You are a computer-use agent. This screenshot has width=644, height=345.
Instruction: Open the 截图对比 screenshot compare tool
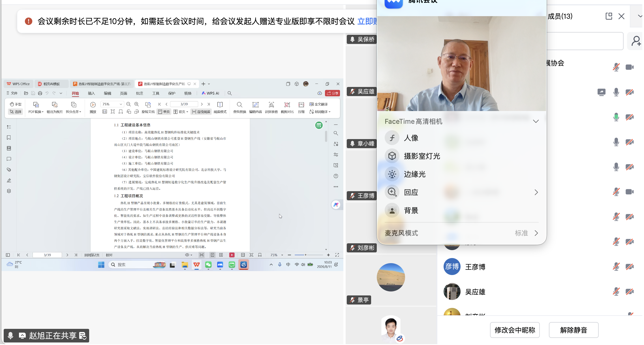pos(287,108)
